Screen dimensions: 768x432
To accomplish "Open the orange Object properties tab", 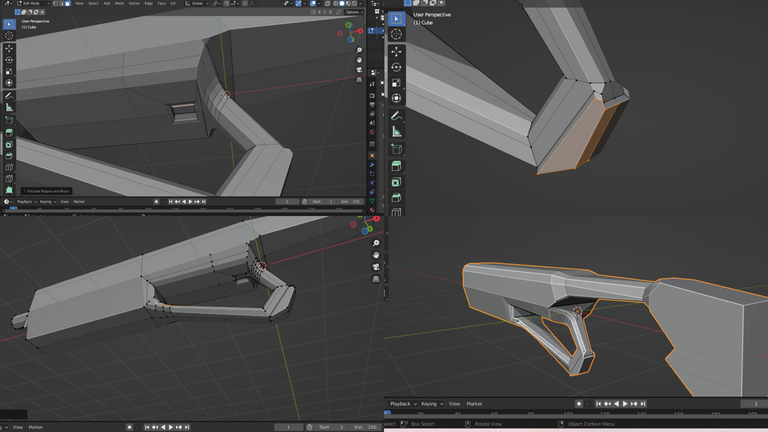I will [x=372, y=155].
